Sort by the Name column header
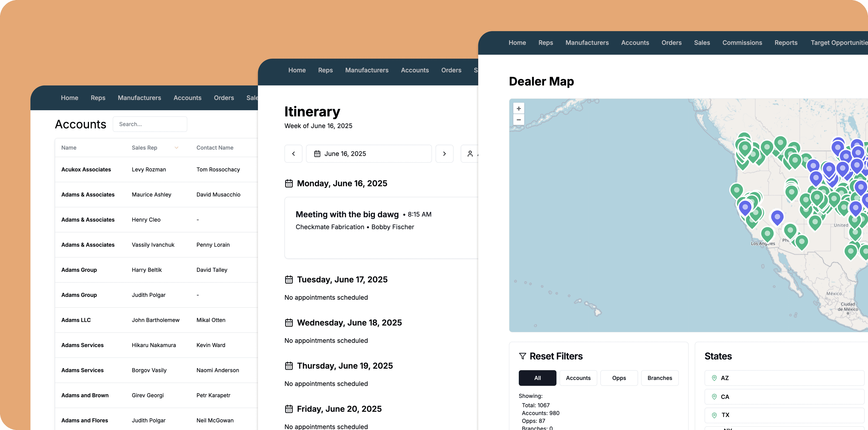The width and height of the screenshot is (868, 430). pyautogui.click(x=69, y=147)
